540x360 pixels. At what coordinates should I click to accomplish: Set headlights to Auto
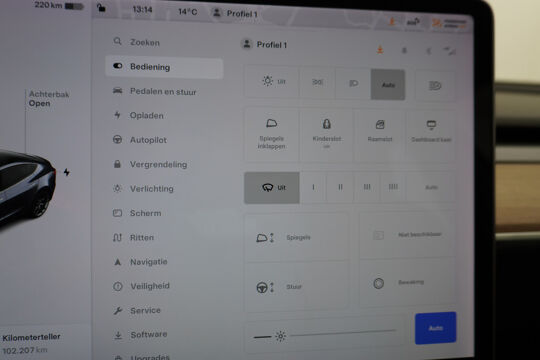point(388,85)
